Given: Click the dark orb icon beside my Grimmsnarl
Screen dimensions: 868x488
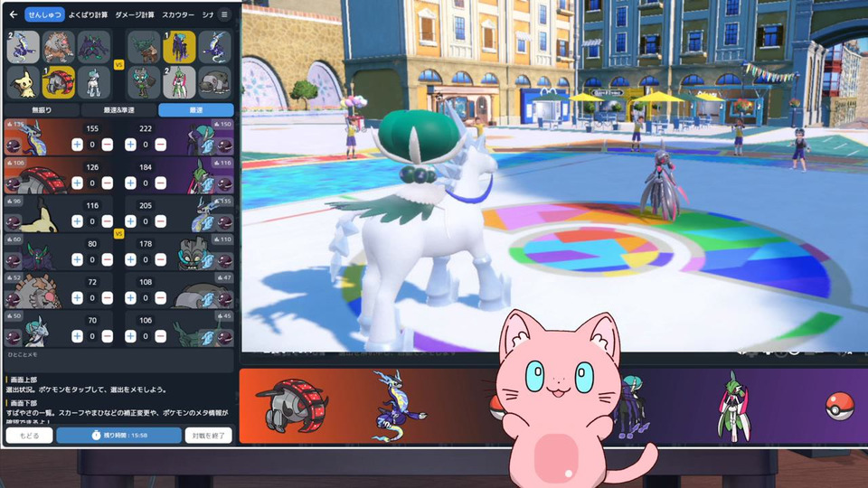Looking at the screenshot, I should pos(14,260).
